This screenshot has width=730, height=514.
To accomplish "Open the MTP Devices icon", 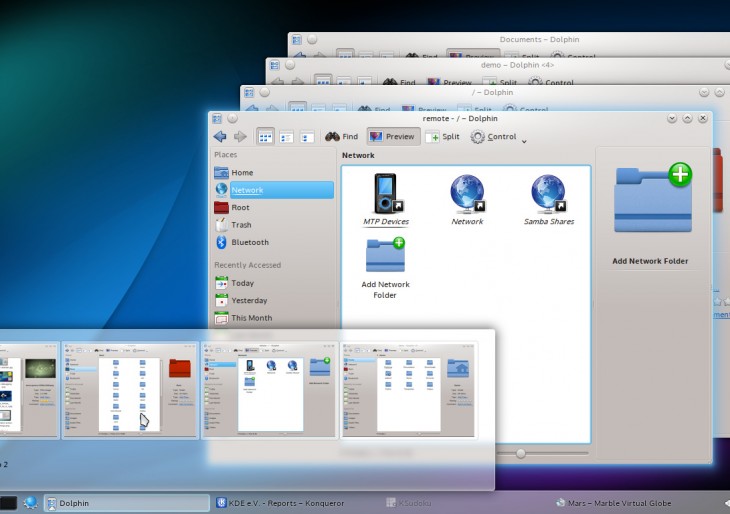I will click(386, 198).
